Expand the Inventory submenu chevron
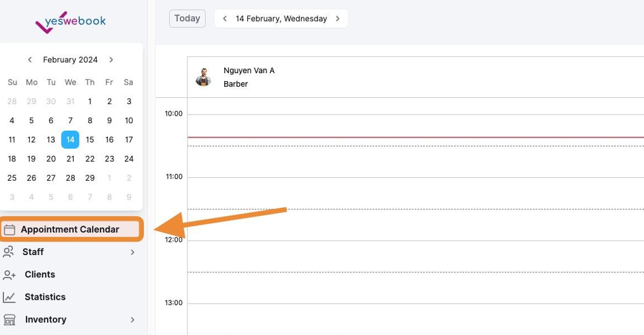This screenshot has width=644, height=335. click(133, 320)
